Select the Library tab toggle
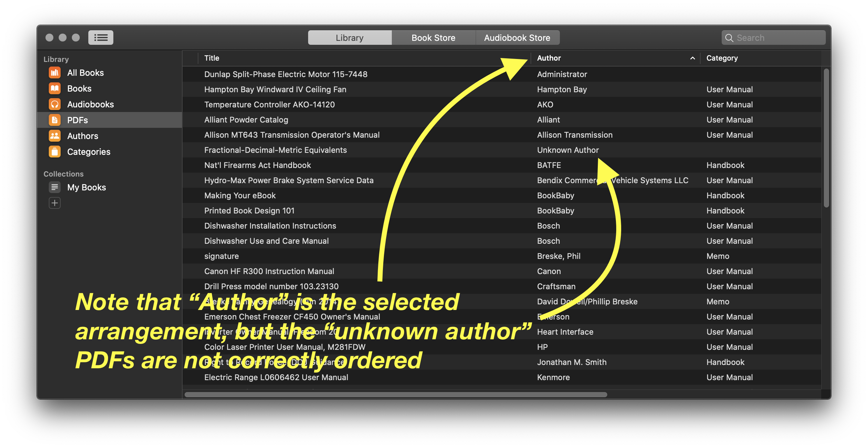The width and height of the screenshot is (868, 448). click(x=349, y=38)
